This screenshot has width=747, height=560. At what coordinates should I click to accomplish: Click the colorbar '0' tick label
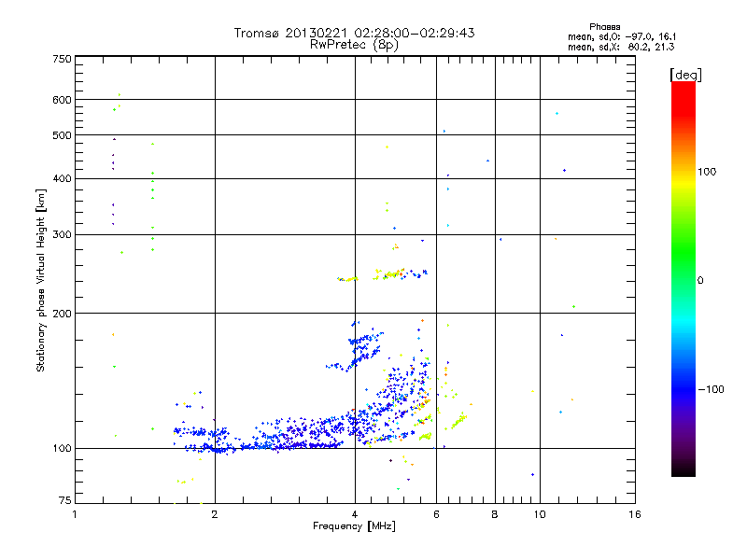tap(700, 281)
